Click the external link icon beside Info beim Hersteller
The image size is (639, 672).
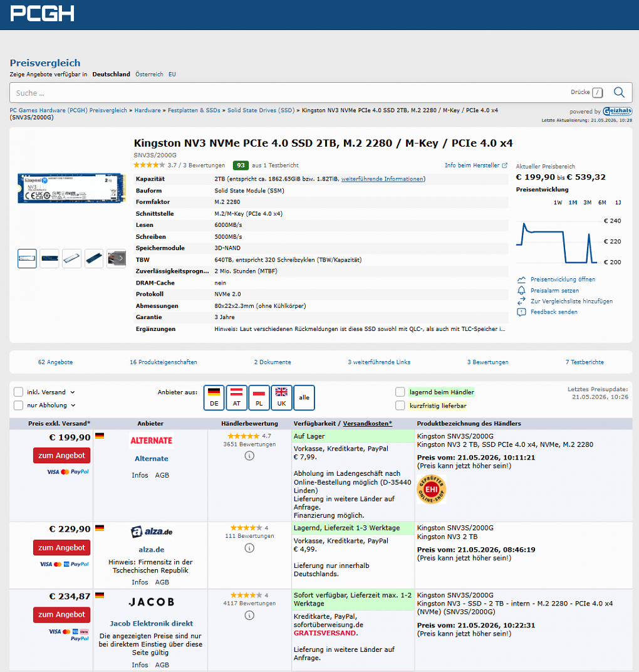point(504,165)
